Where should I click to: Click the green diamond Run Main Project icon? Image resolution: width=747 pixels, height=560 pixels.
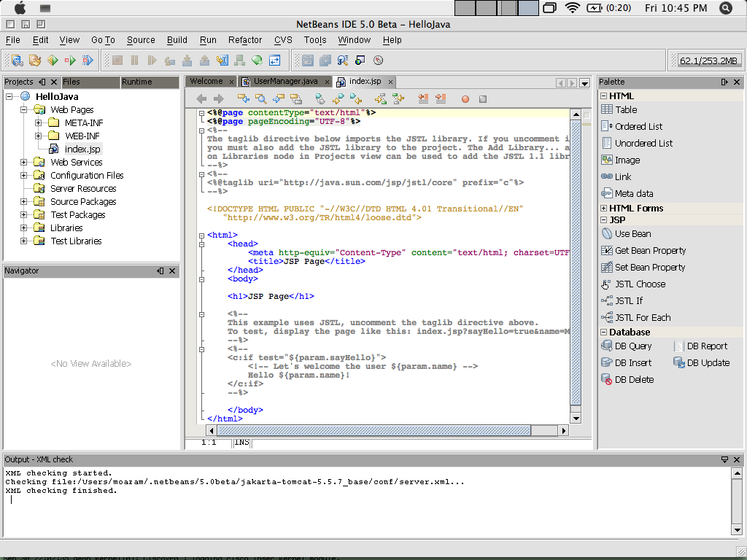click(x=53, y=61)
